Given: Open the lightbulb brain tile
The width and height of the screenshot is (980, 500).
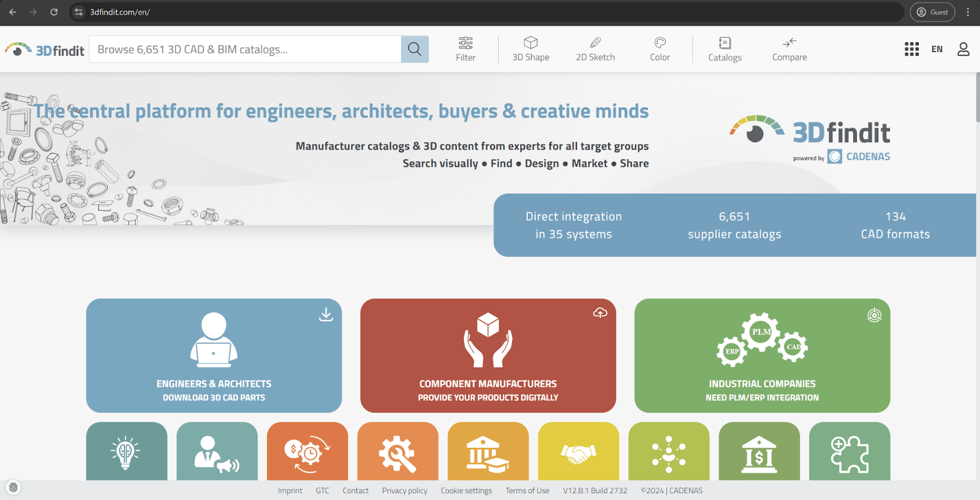Looking at the screenshot, I should [127, 452].
